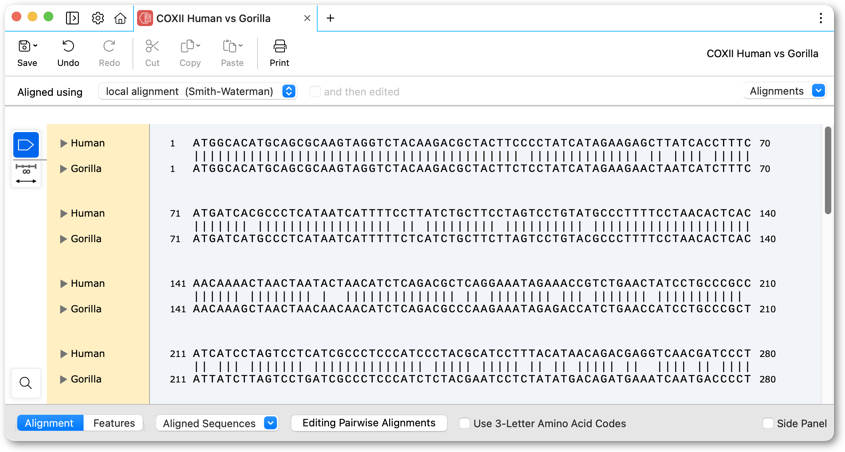Expand Human row at position 1
This screenshot has height=452, width=845.
click(x=64, y=143)
